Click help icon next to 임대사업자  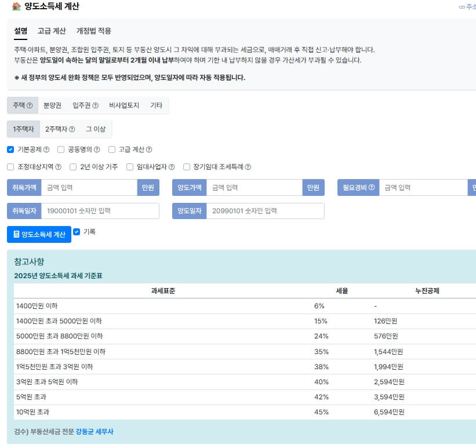point(171,167)
